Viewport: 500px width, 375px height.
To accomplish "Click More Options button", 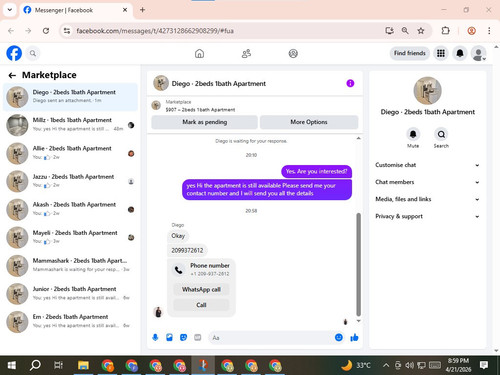I will tap(309, 122).
